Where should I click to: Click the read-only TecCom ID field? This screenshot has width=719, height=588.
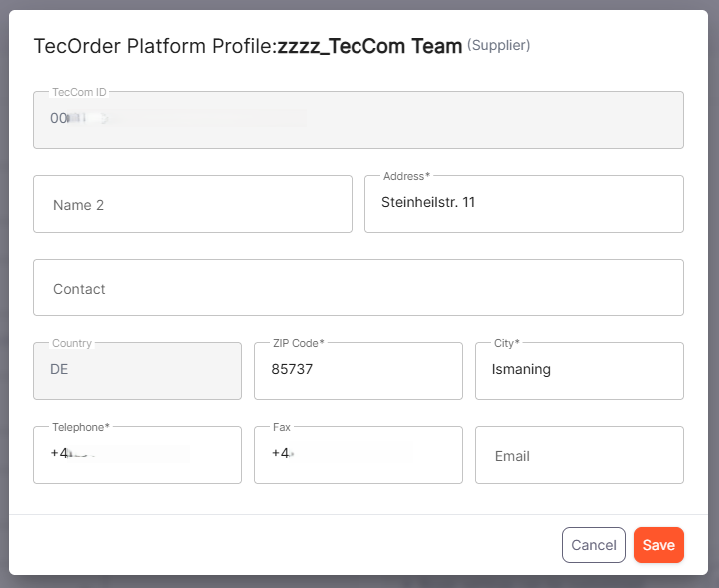pos(359,120)
